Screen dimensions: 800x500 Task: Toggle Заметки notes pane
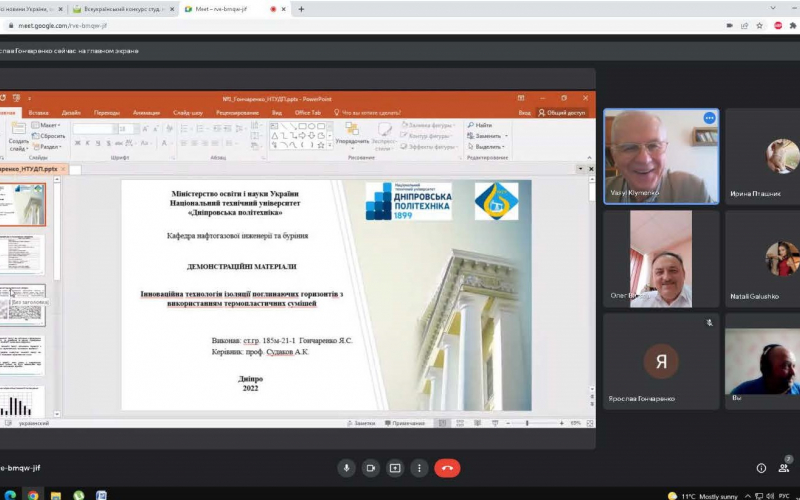click(361, 423)
